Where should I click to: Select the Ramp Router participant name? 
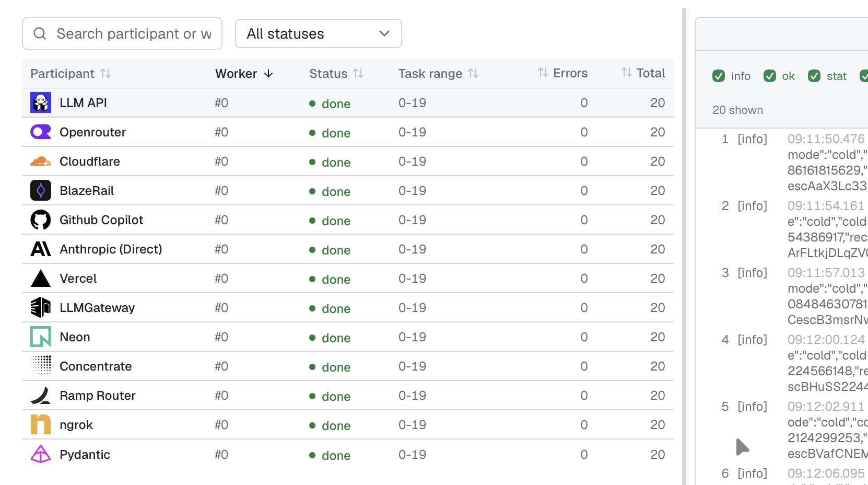(98, 396)
